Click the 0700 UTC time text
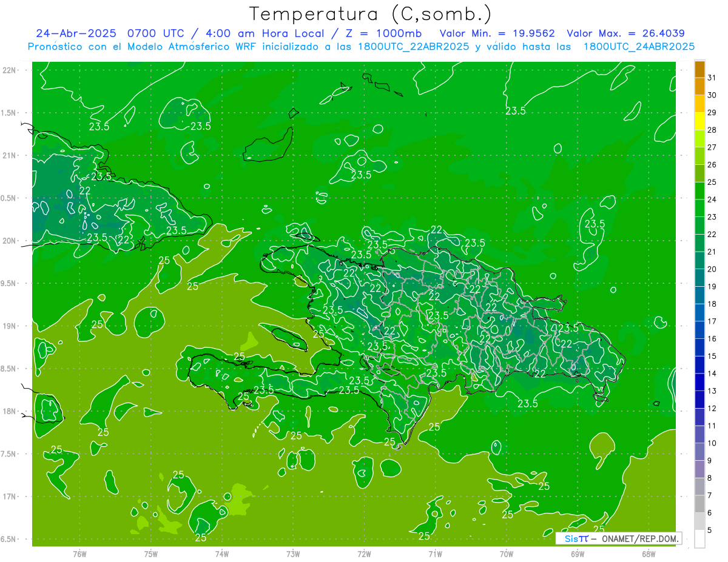Viewport: 728px width, 562px height. tap(157, 33)
